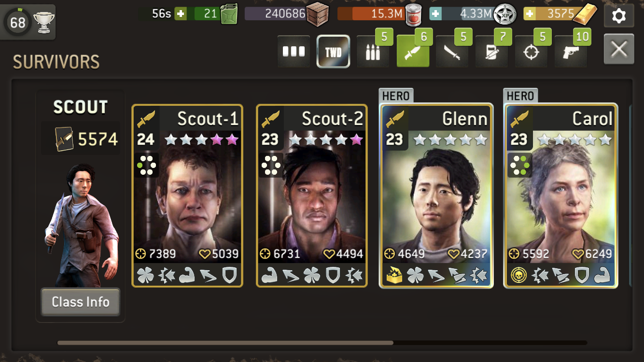The image size is (644, 362).
Task: Add gas with the green plus button
Action: click(181, 14)
